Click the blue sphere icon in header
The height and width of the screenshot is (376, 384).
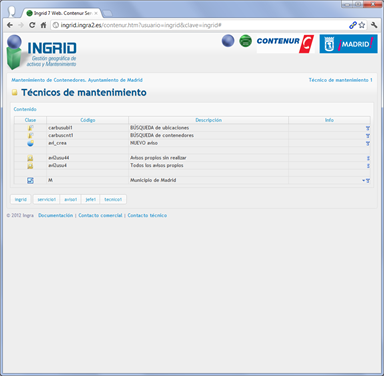(228, 41)
